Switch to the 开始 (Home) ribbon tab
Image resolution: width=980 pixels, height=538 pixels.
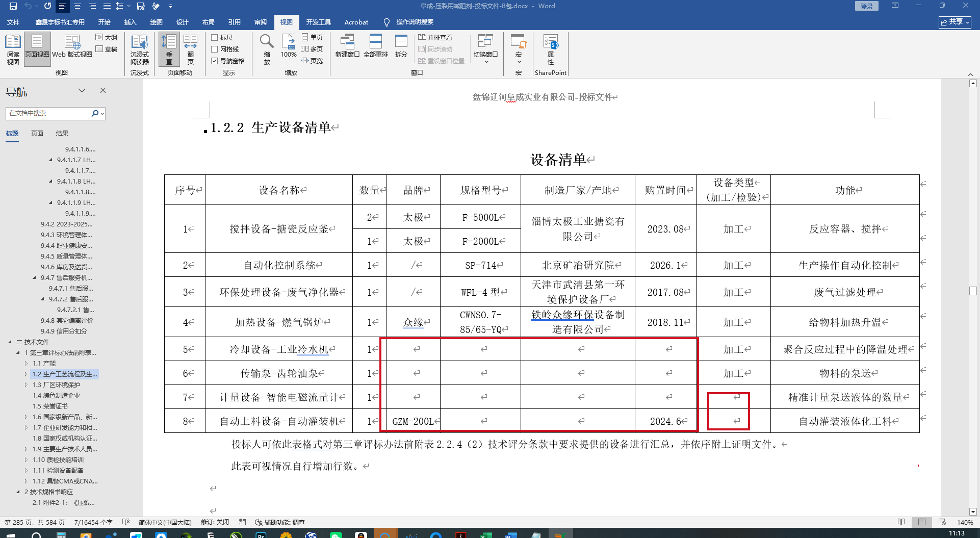click(105, 22)
